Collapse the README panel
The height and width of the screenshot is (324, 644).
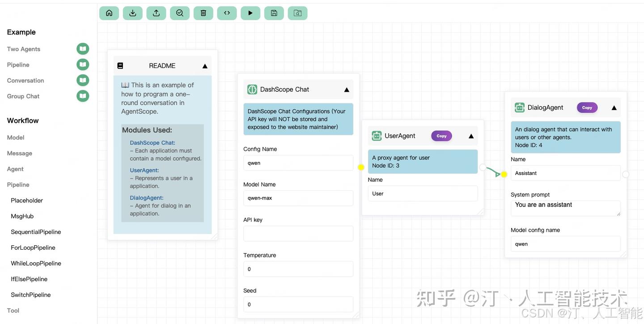(204, 66)
